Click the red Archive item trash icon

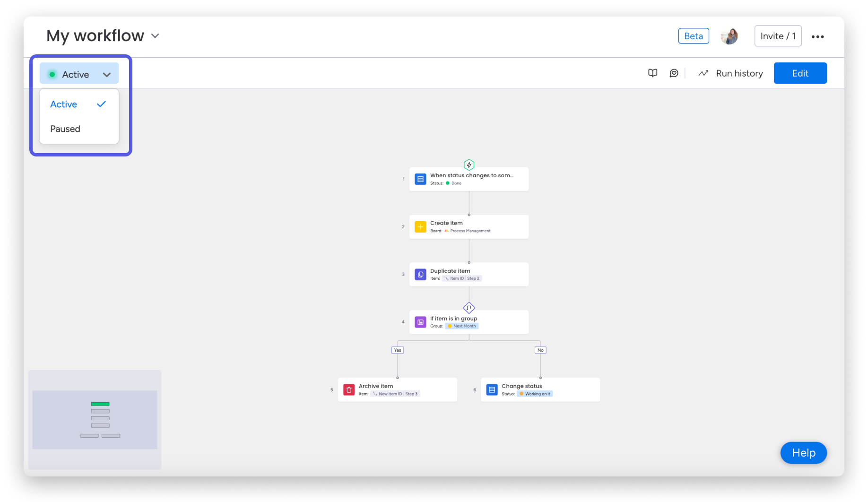(348, 389)
